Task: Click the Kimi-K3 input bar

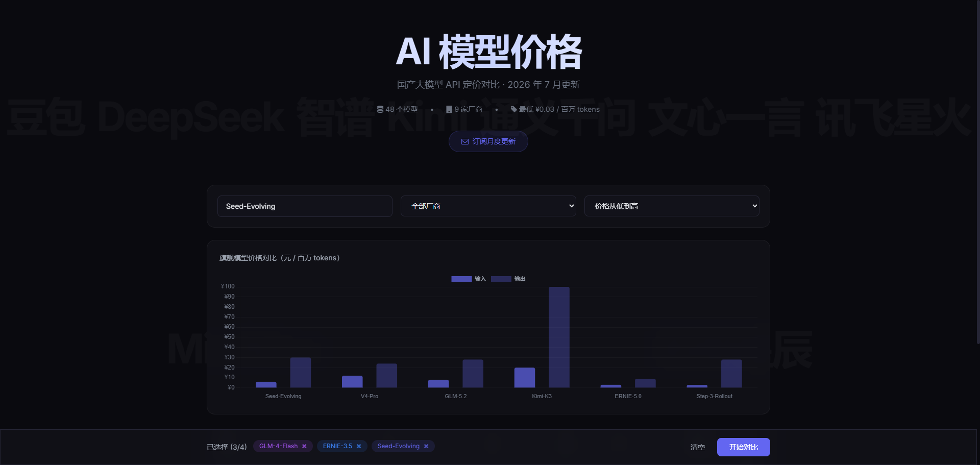Action: pyautogui.click(x=525, y=378)
